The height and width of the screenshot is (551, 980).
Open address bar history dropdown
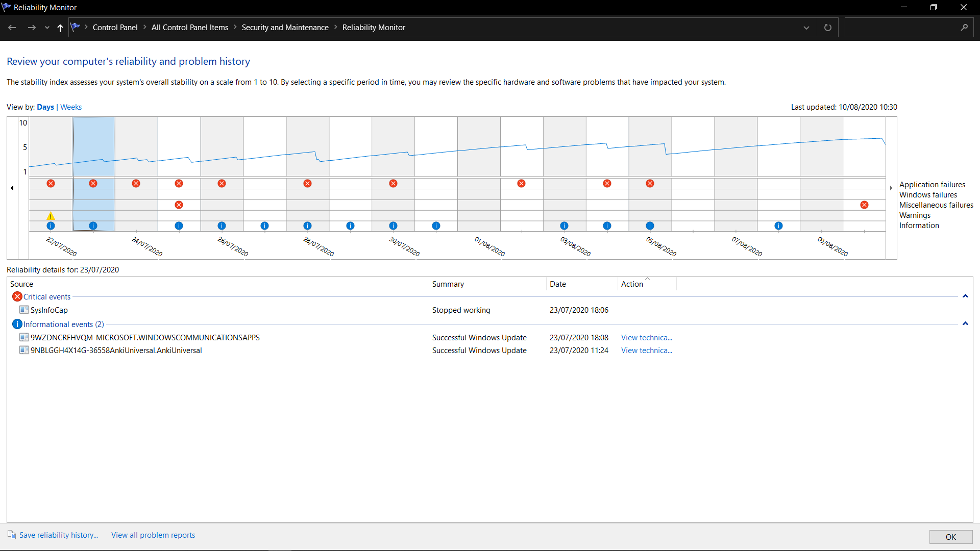pos(806,28)
